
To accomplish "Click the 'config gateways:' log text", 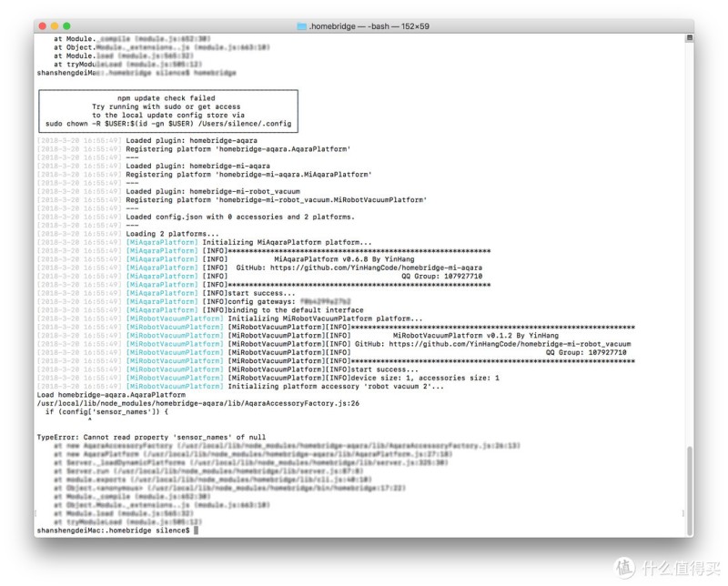I will tap(261, 302).
